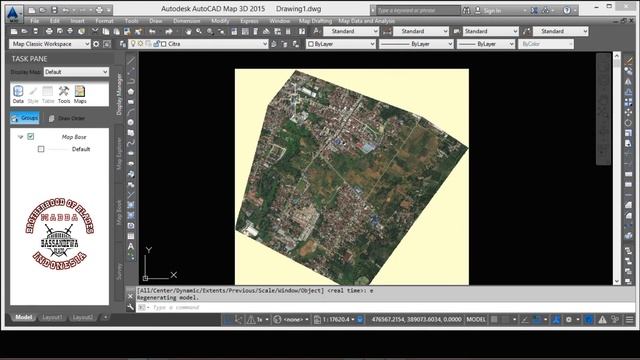Click the Help question mark toolbar icon
This screenshot has height=360, width=640.
[x=302, y=31]
